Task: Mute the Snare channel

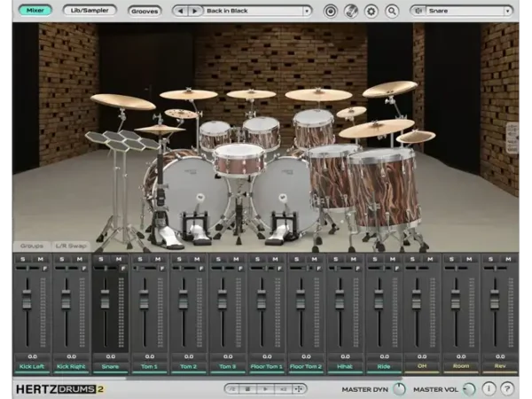Action: pyautogui.click(x=119, y=259)
